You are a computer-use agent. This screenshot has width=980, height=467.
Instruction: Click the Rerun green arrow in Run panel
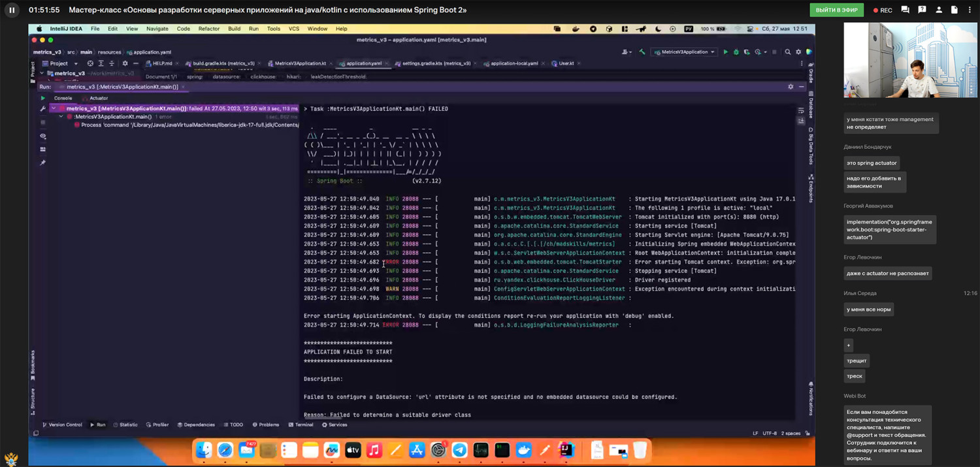(x=43, y=98)
